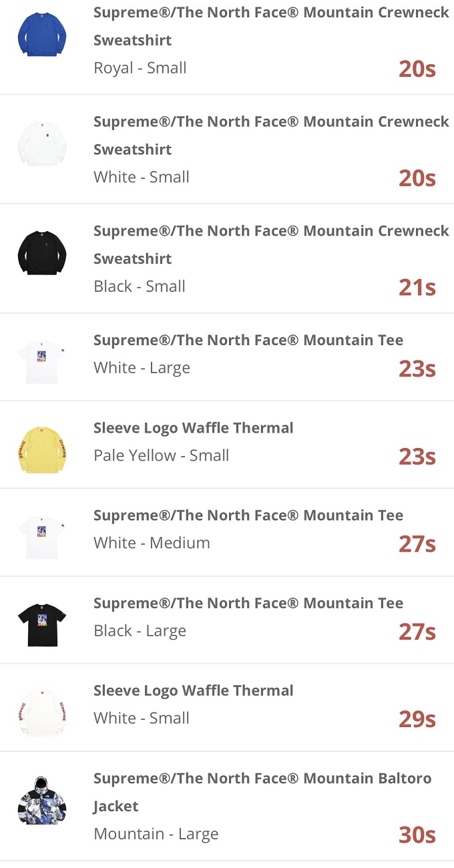Select the 30s sell-out time
454x868 pixels.
[x=417, y=835]
